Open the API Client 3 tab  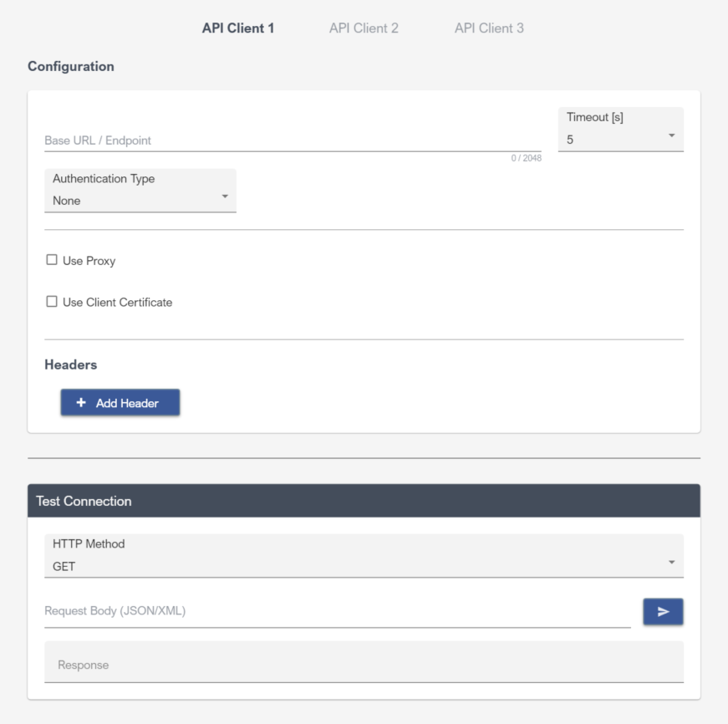coord(489,28)
